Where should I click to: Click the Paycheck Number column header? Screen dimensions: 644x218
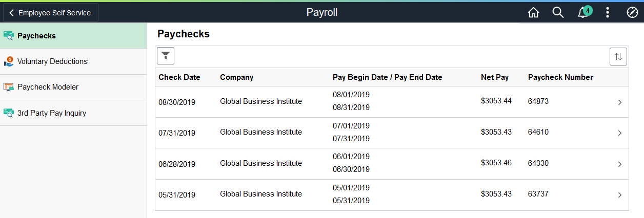coord(560,77)
